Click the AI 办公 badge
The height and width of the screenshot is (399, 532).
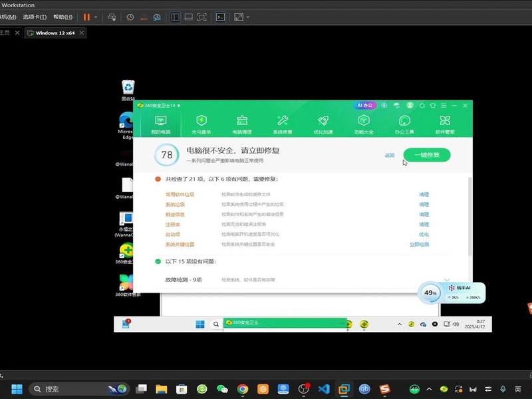[x=364, y=106]
